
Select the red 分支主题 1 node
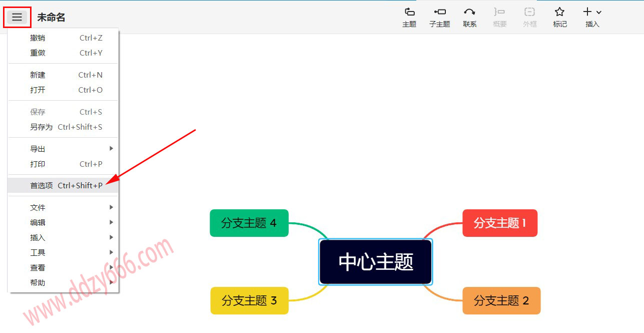click(499, 223)
